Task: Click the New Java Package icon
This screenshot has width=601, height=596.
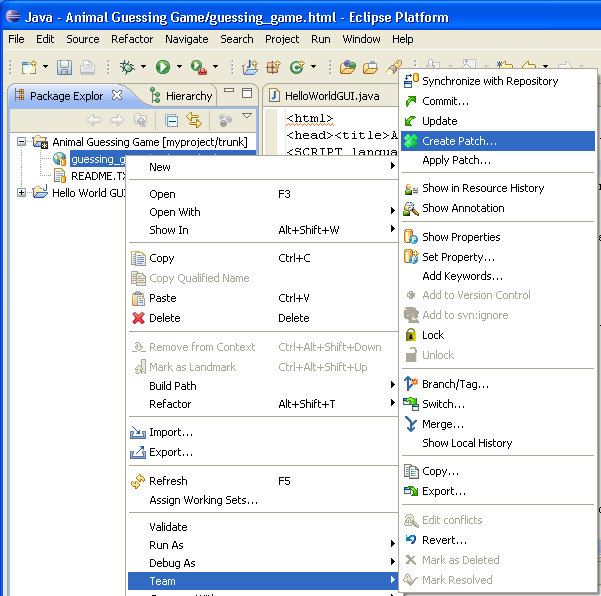Action: click(x=273, y=67)
